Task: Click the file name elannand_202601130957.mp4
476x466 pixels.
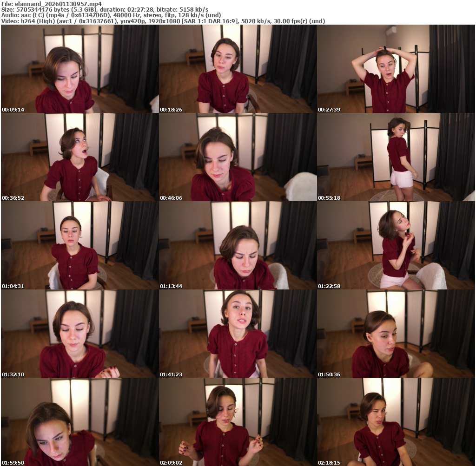Action: 58,4
